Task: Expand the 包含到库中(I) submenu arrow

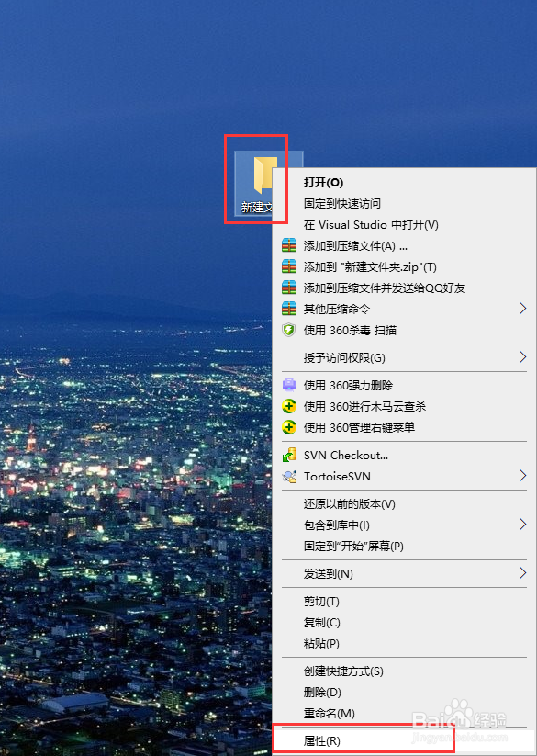Action: [x=522, y=525]
